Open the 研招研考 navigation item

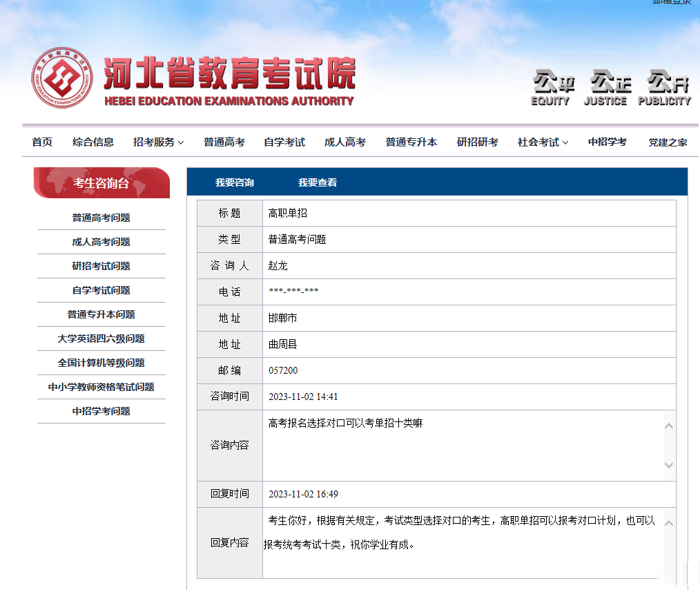477,142
